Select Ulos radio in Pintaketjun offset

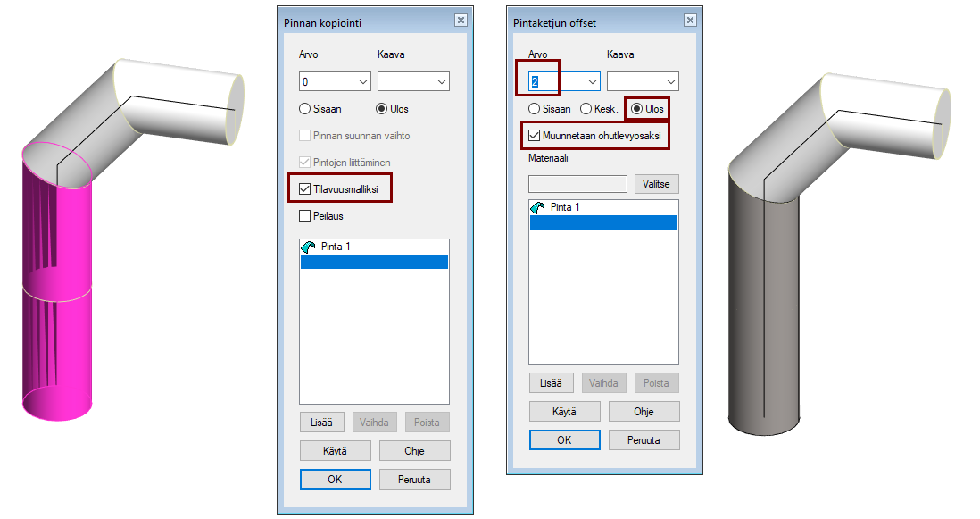pos(637,109)
